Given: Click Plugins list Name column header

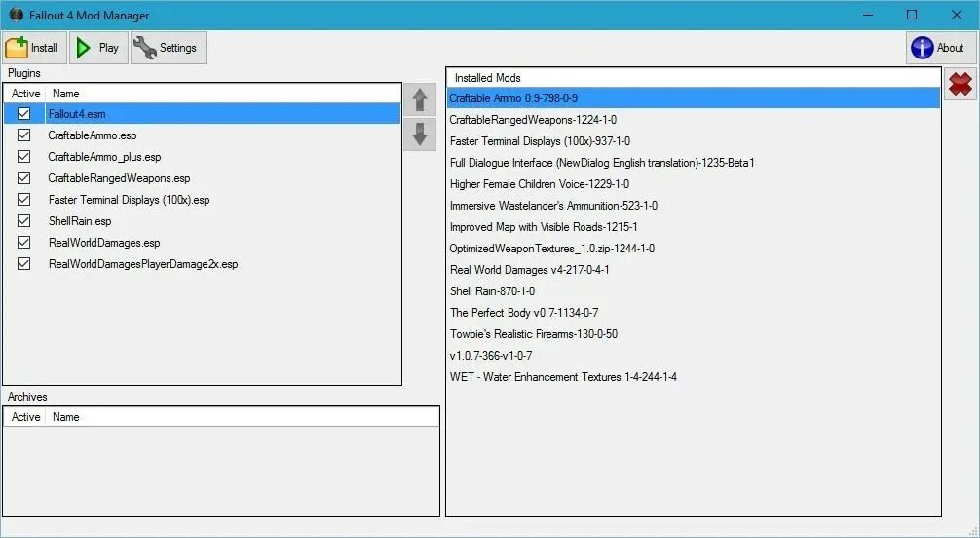Looking at the screenshot, I should pyautogui.click(x=223, y=94).
